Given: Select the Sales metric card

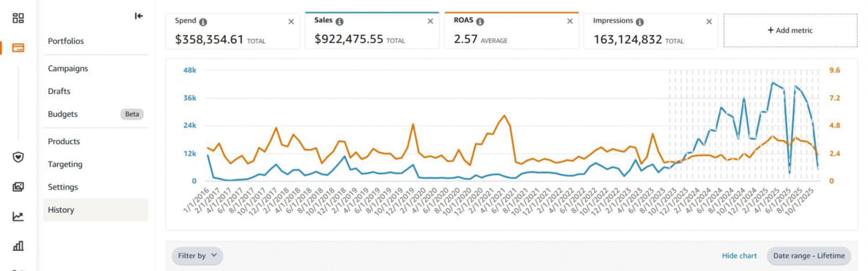Looking at the screenshot, I should tap(372, 31).
